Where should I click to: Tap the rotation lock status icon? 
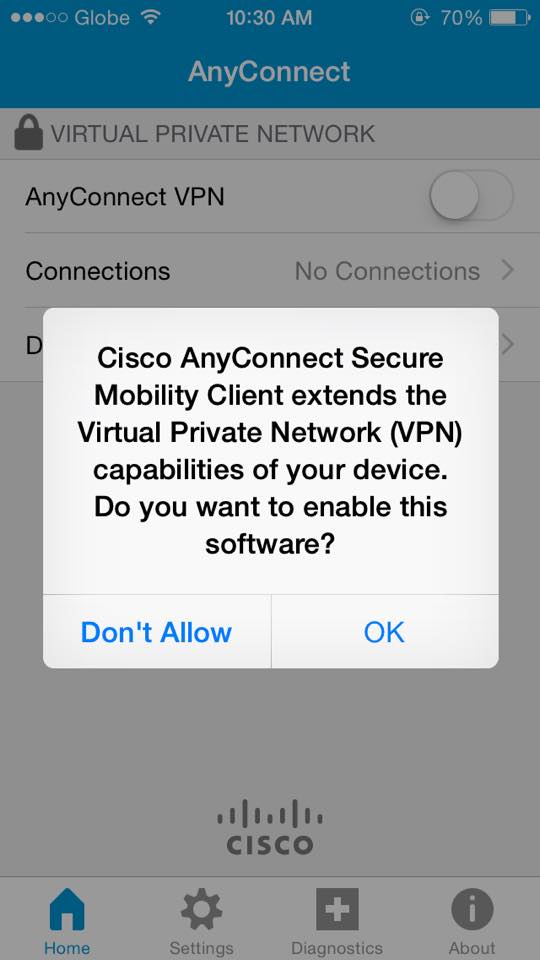click(x=419, y=18)
